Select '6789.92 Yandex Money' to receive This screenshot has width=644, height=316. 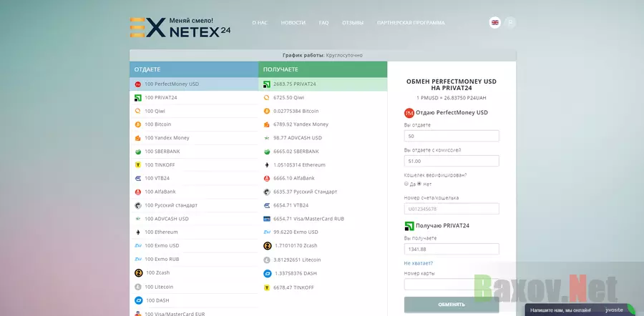coord(323,124)
